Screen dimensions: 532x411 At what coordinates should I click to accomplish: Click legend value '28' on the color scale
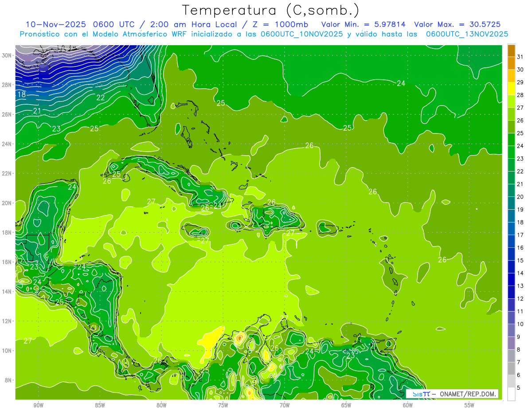520,95
